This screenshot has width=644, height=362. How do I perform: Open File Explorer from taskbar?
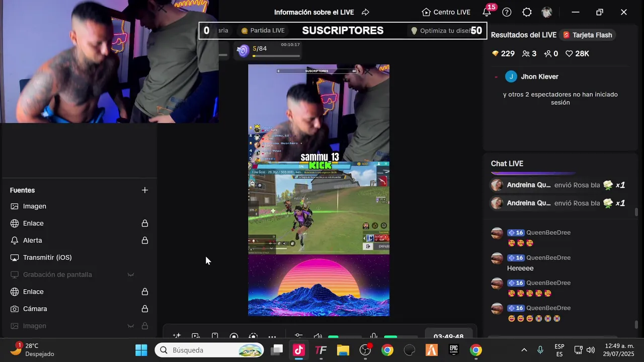coord(343,350)
